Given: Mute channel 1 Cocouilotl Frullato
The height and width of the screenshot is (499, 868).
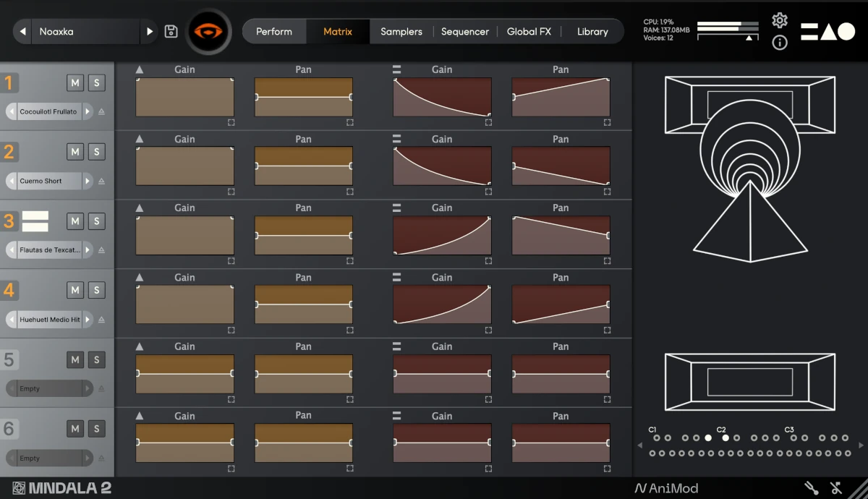Looking at the screenshot, I should click(75, 82).
